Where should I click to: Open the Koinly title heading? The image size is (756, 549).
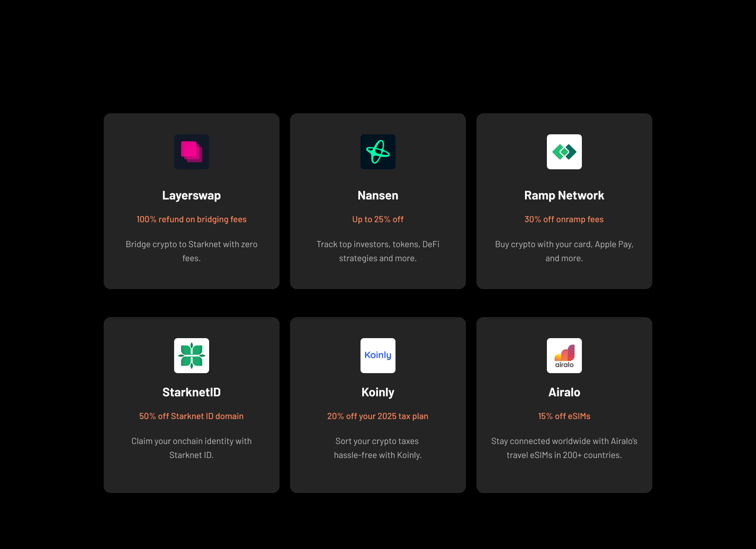pyautogui.click(x=378, y=392)
